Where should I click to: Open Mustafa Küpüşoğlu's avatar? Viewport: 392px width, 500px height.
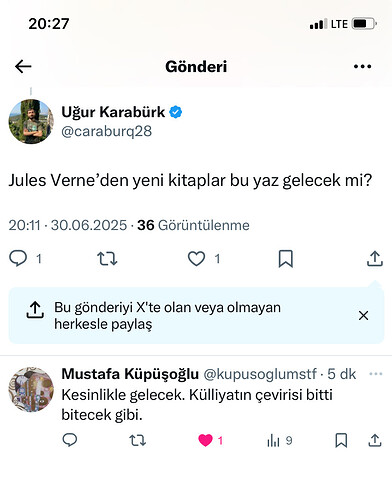point(31,389)
